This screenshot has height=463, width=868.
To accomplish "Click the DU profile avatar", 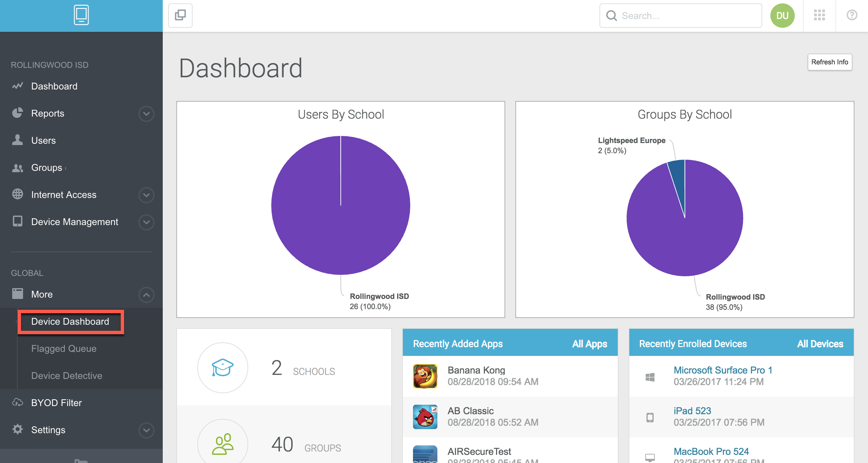I will 782,15.
